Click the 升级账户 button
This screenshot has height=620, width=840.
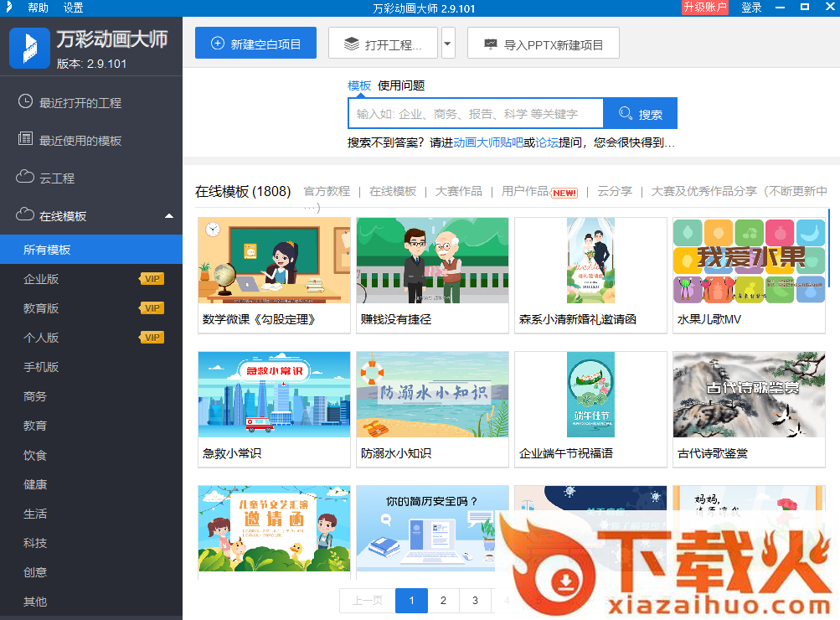coord(704,8)
